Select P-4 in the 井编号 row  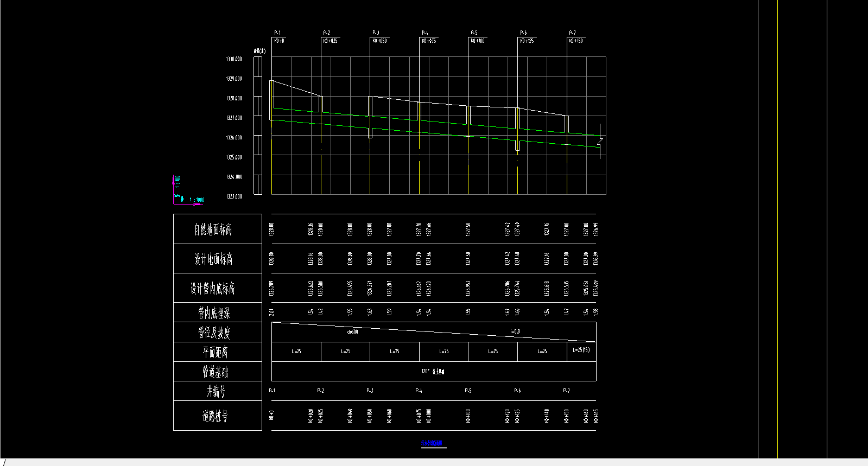point(419,391)
